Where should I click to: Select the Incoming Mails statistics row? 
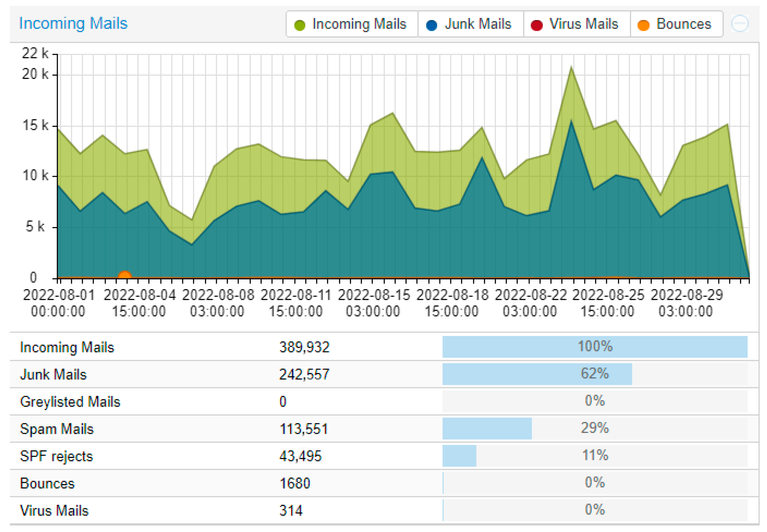pos(67,347)
